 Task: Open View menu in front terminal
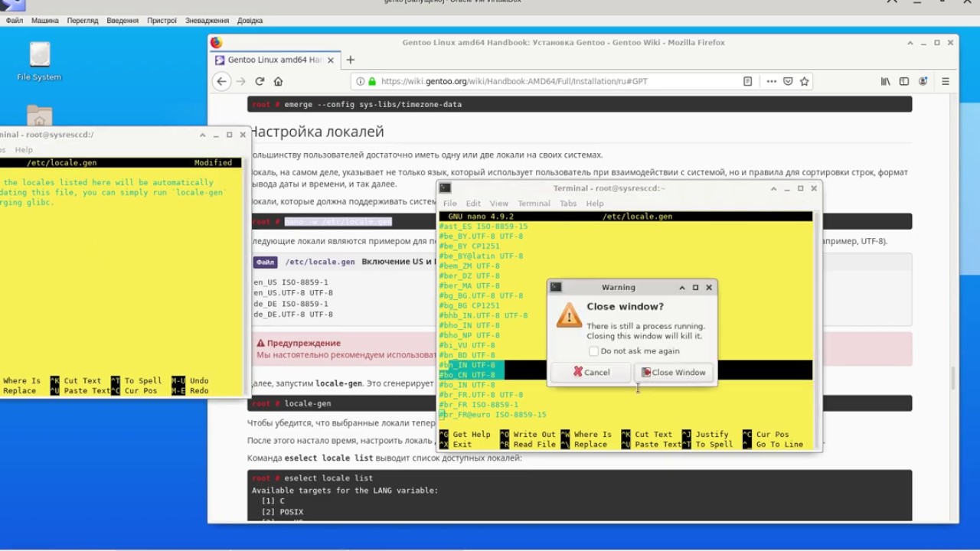pos(499,204)
